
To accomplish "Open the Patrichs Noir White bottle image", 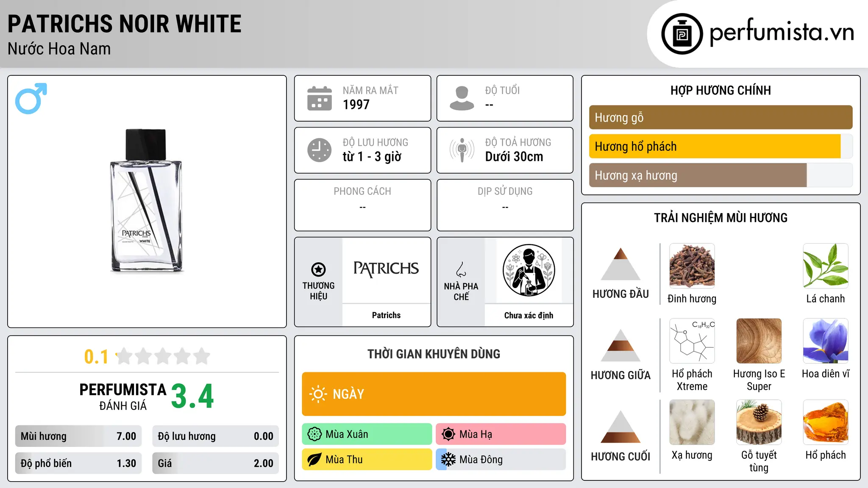I will (147, 201).
